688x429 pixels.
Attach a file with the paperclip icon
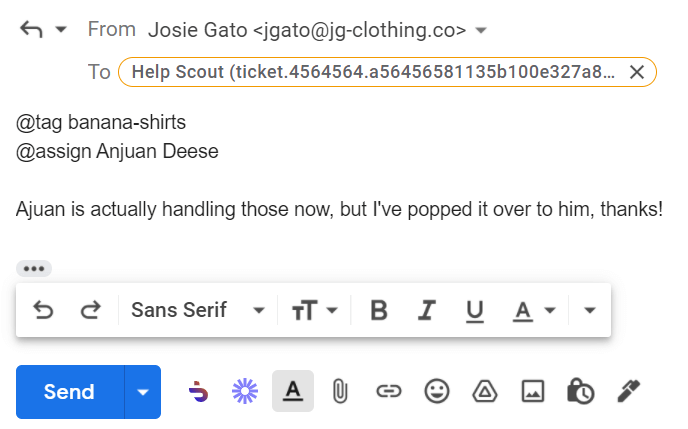click(x=340, y=392)
